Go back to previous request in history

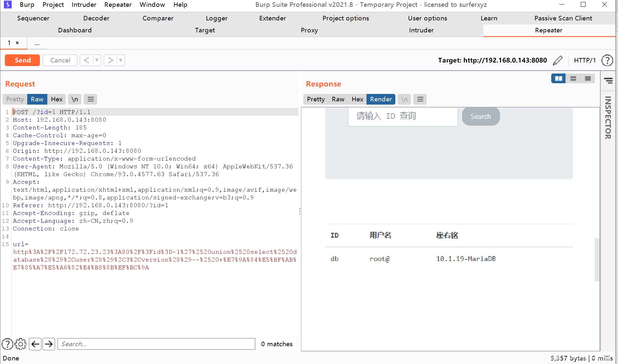[x=86, y=60]
